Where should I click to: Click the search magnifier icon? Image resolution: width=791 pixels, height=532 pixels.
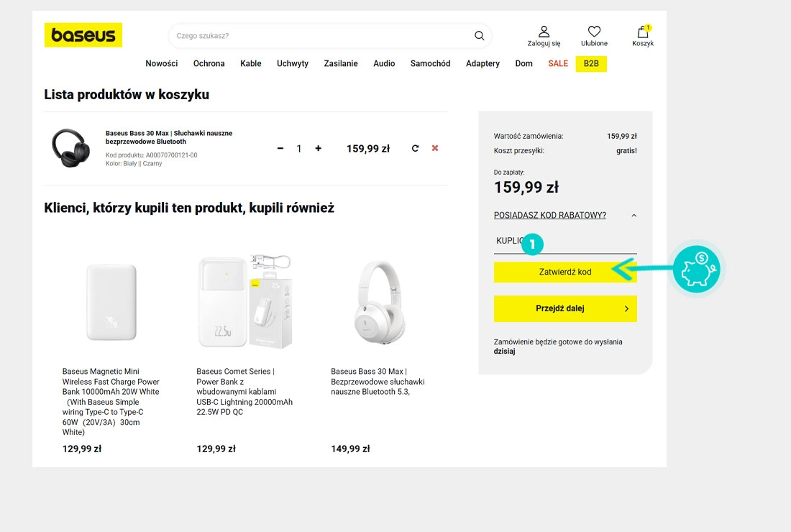[x=480, y=36]
